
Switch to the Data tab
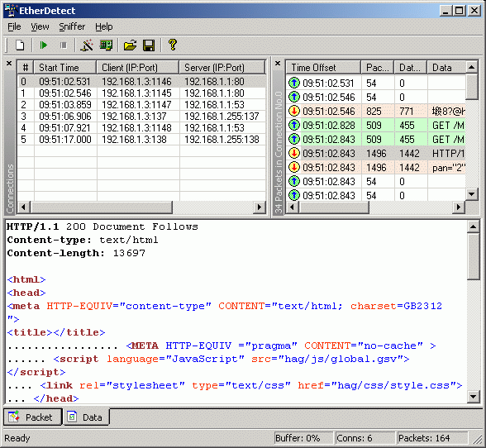point(86,417)
